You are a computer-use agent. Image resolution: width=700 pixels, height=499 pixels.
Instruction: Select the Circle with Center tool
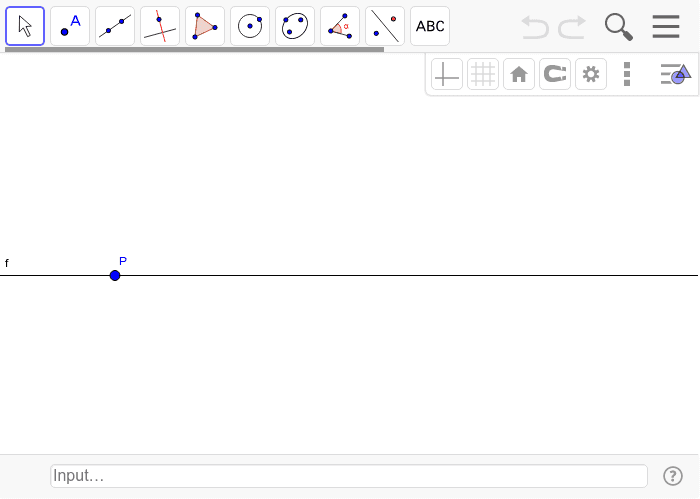pyautogui.click(x=250, y=26)
